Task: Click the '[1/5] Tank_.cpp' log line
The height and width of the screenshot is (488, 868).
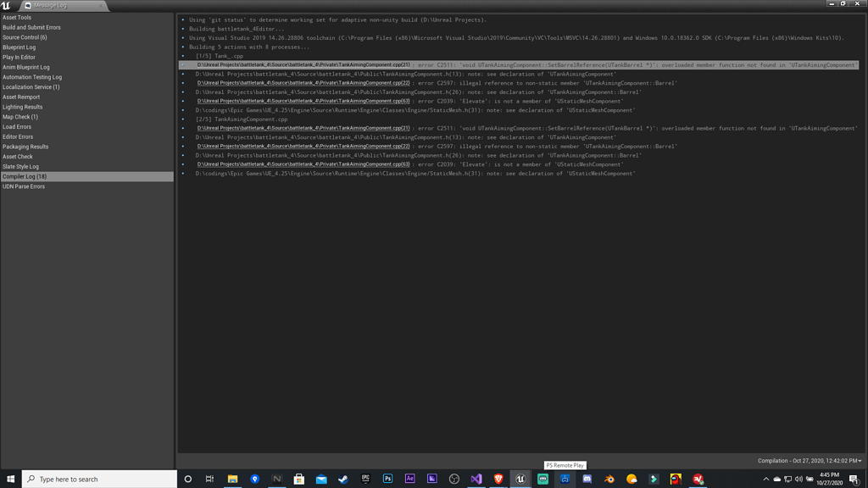Action: pyautogui.click(x=220, y=56)
